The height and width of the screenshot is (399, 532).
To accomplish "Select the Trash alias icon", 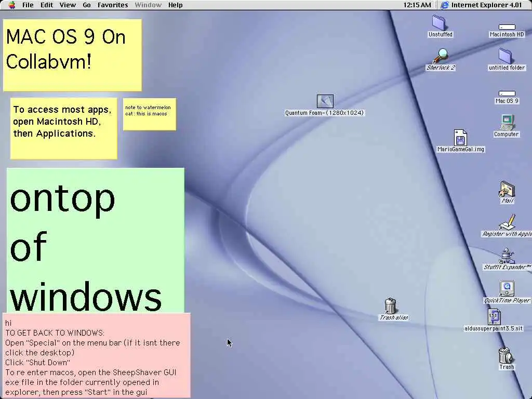I will 391,305.
